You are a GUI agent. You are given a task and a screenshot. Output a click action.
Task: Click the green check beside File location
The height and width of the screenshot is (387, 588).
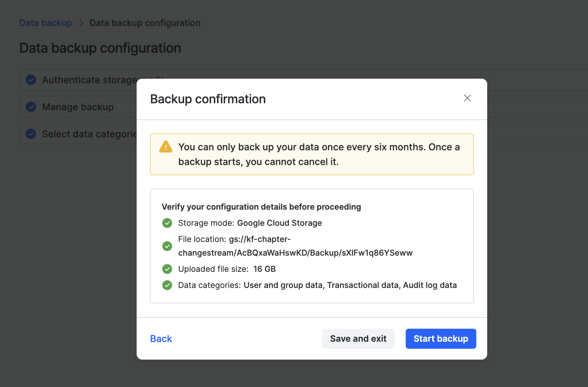coord(167,246)
